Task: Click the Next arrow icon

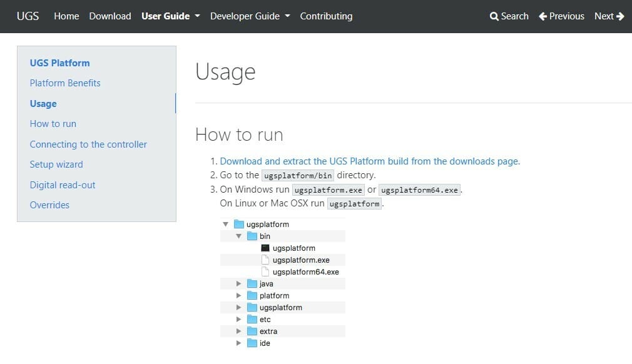Action: (620, 16)
